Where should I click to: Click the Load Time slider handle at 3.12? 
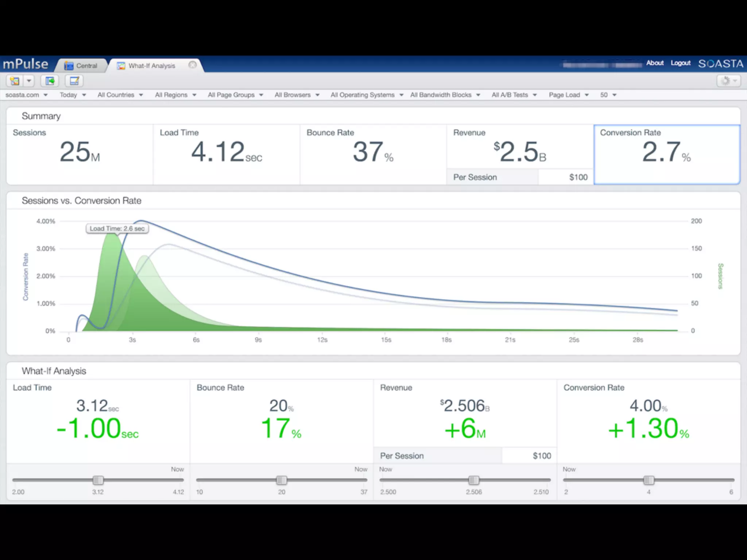[x=98, y=480]
